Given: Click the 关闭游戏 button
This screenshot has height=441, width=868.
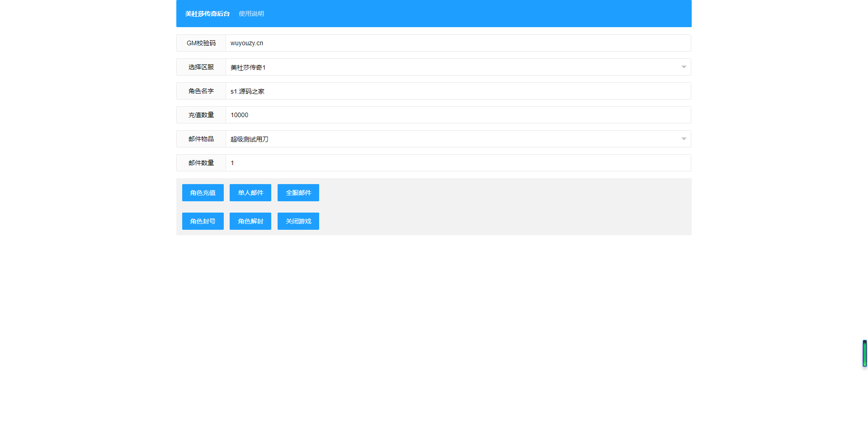Looking at the screenshot, I should pos(298,221).
